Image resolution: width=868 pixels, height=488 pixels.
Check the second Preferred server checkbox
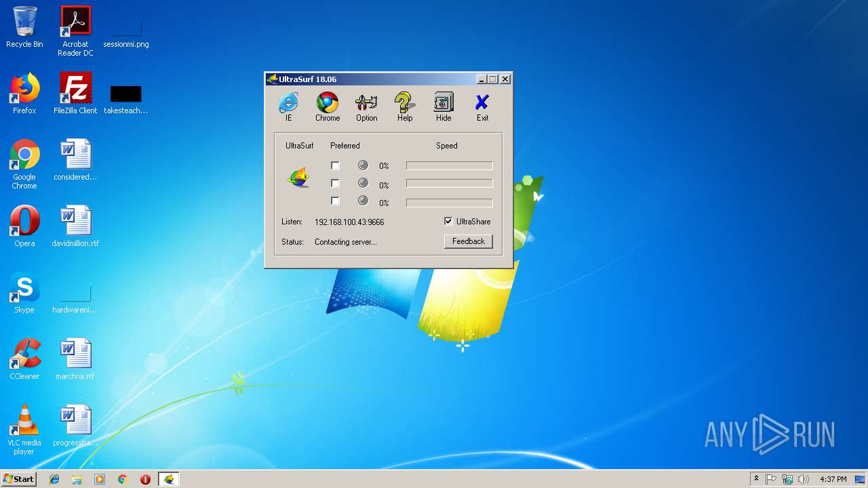(x=335, y=183)
